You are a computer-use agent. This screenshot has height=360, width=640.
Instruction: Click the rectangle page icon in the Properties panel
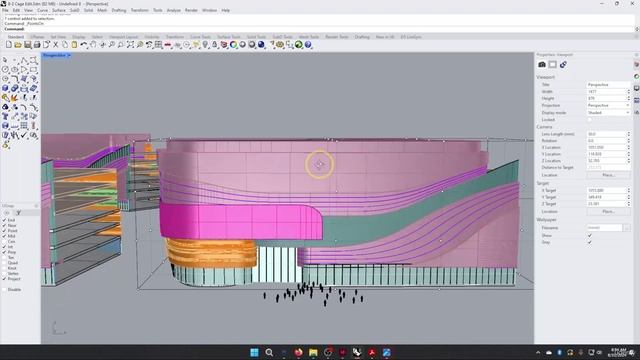click(x=552, y=64)
